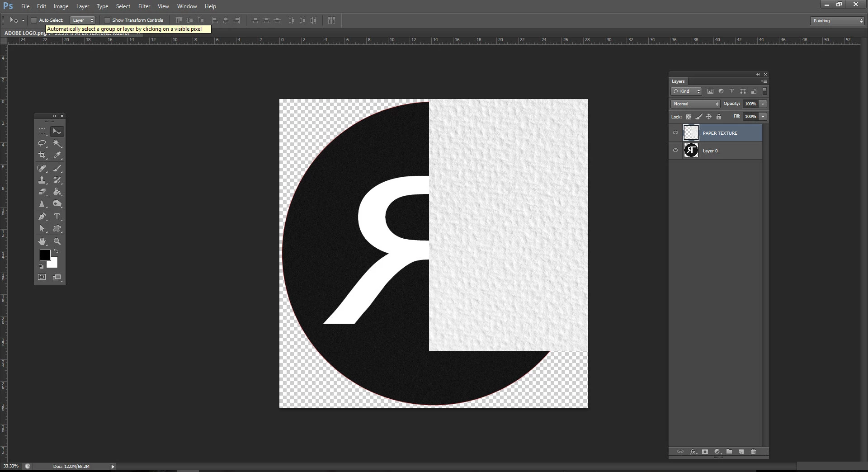Screen dimensions: 868x472
Task: Open the Opacity slider arrow
Action: (x=763, y=104)
